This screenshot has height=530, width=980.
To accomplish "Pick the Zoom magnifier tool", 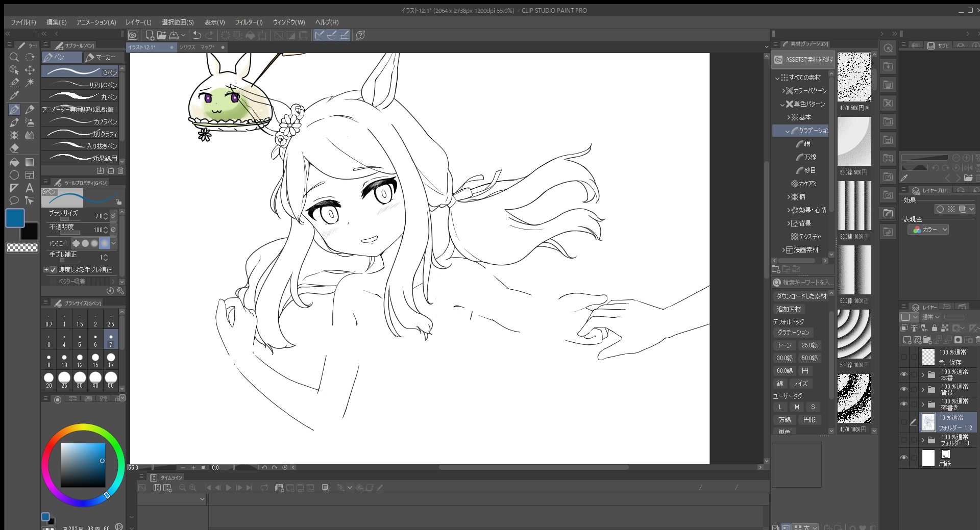I will [14, 57].
